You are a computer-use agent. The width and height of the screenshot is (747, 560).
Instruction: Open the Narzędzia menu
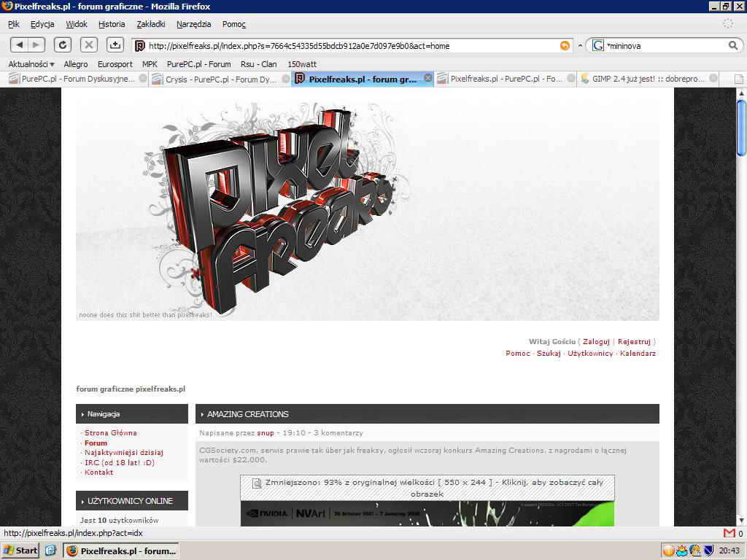pyautogui.click(x=193, y=24)
